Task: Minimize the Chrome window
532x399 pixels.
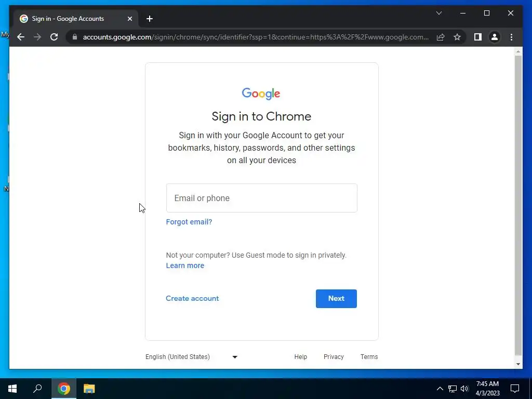Action: (x=463, y=13)
